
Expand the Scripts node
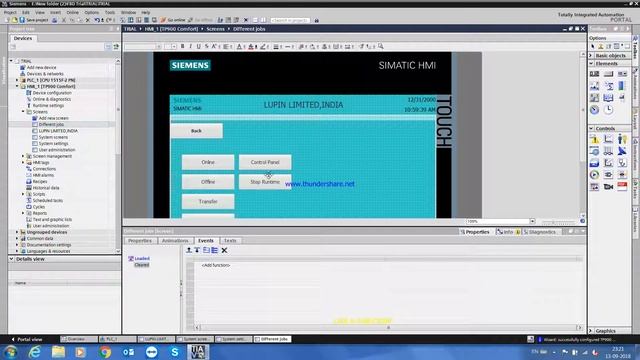[23, 194]
